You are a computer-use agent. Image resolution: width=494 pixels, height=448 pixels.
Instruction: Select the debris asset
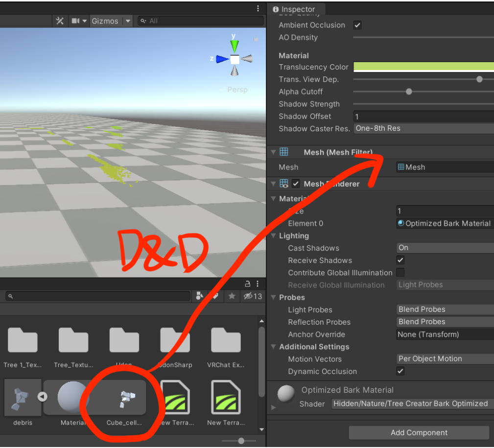23,402
